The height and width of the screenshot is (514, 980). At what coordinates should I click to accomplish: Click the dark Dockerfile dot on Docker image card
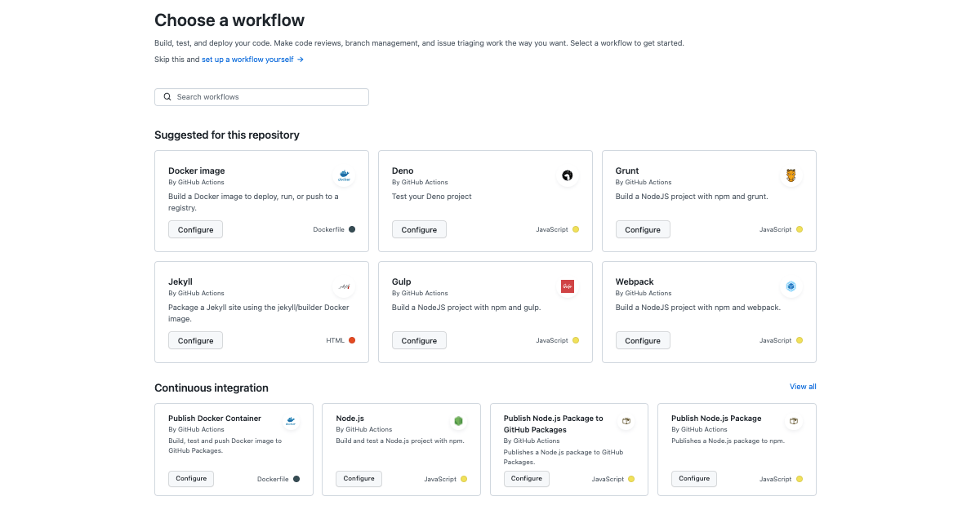354,229
